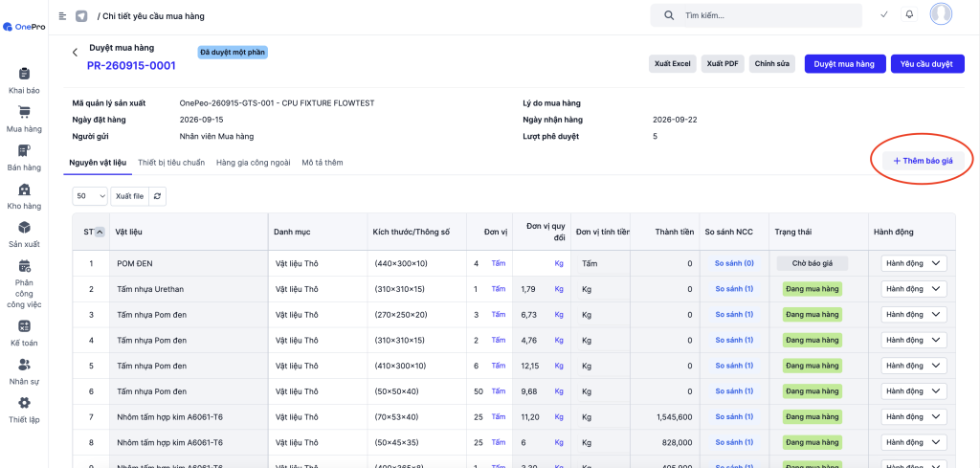Click OnePeo-260915-GTS-001 production code text
This screenshot has width=980, height=468.
coord(277,103)
